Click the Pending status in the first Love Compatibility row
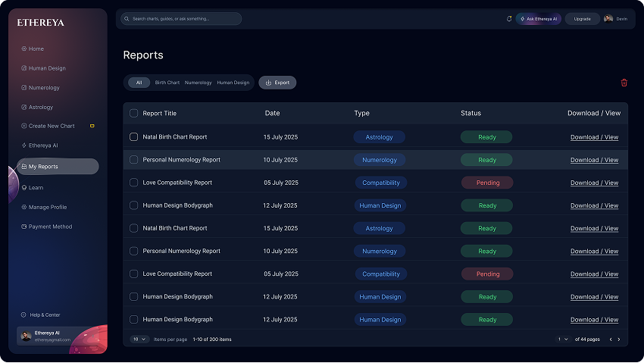The width and height of the screenshot is (644, 363). tap(487, 183)
